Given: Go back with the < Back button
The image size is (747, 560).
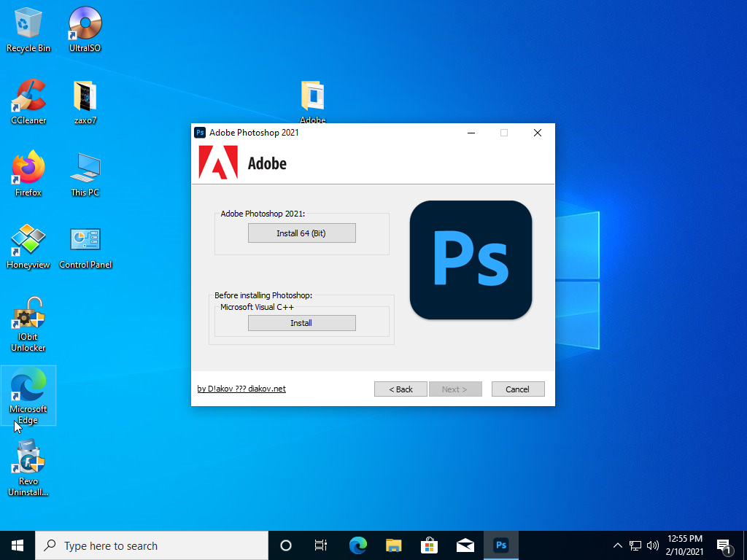Looking at the screenshot, I should (x=400, y=389).
